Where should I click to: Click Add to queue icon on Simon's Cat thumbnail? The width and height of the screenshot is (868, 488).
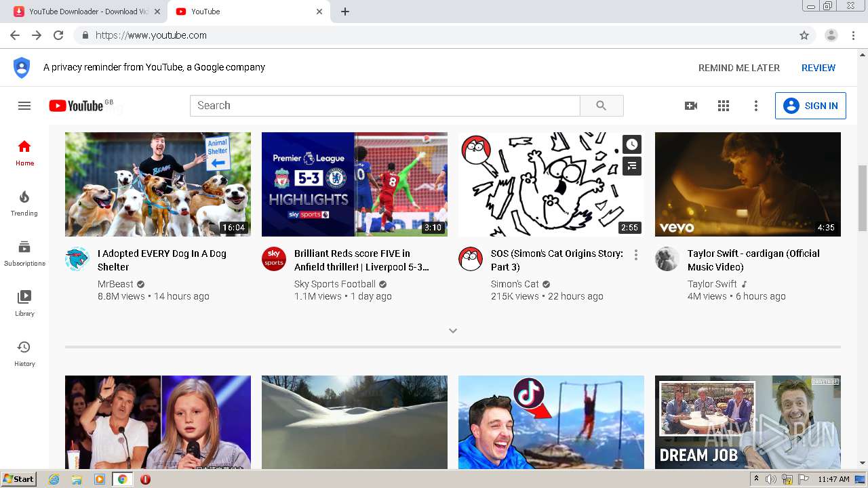click(632, 166)
